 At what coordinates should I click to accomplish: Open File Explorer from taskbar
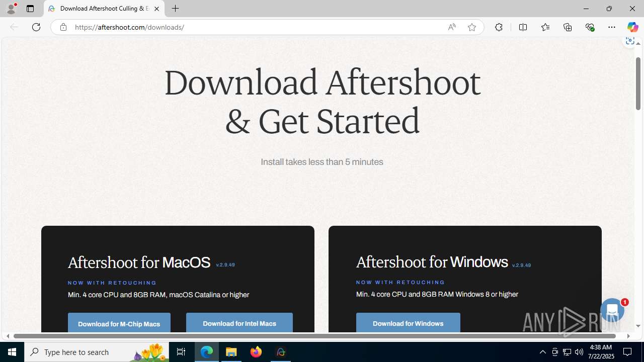[231, 352]
